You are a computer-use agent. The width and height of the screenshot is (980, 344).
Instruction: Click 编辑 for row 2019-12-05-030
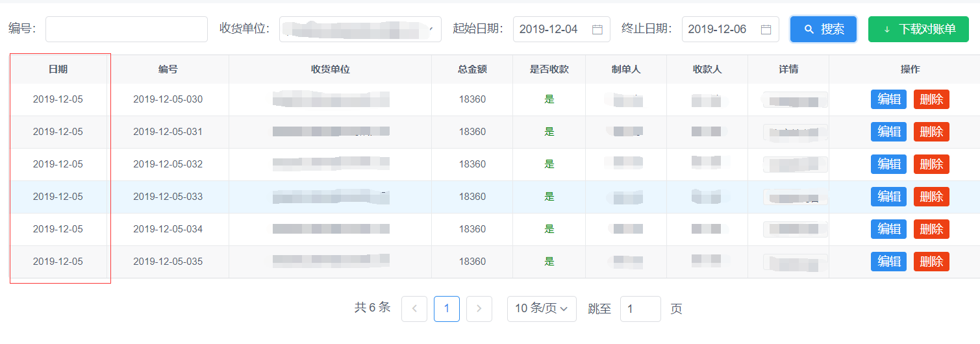tap(888, 99)
